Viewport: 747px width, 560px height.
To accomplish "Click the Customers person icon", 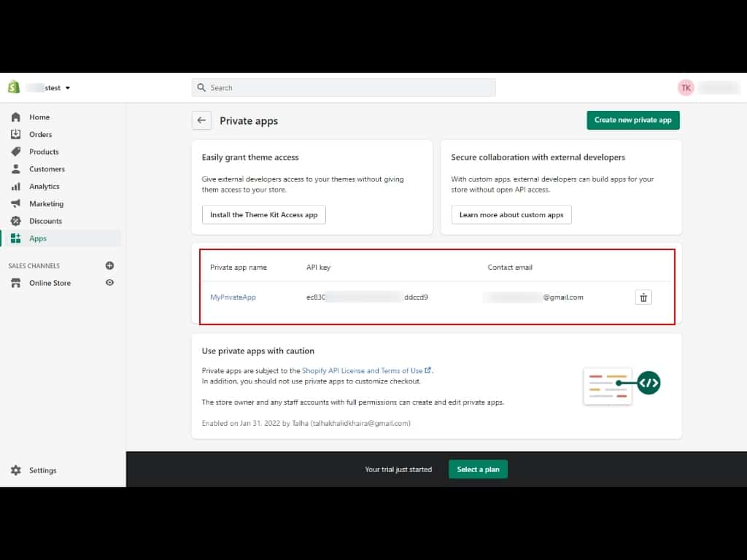I will click(x=16, y=169).
